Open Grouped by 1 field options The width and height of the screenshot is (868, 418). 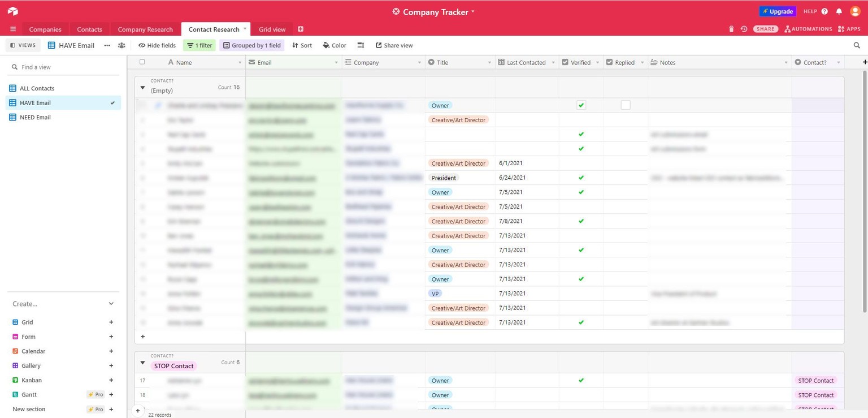[252, 45]
